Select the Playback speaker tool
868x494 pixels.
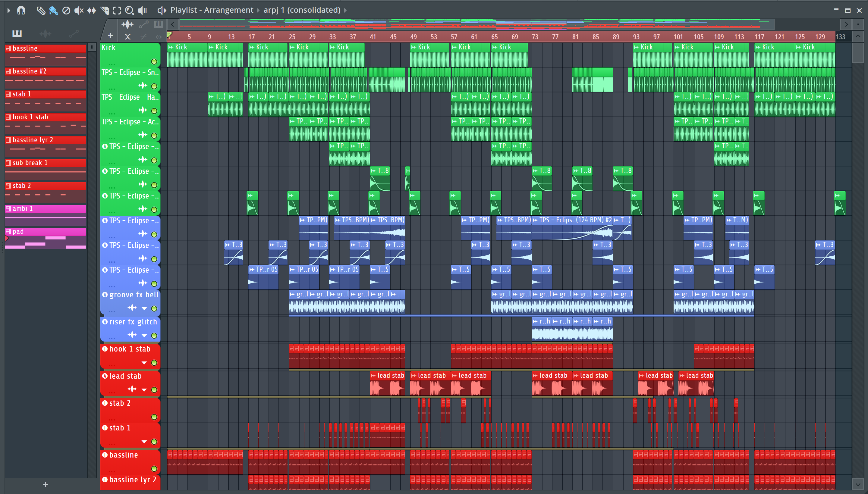[142, 11]
